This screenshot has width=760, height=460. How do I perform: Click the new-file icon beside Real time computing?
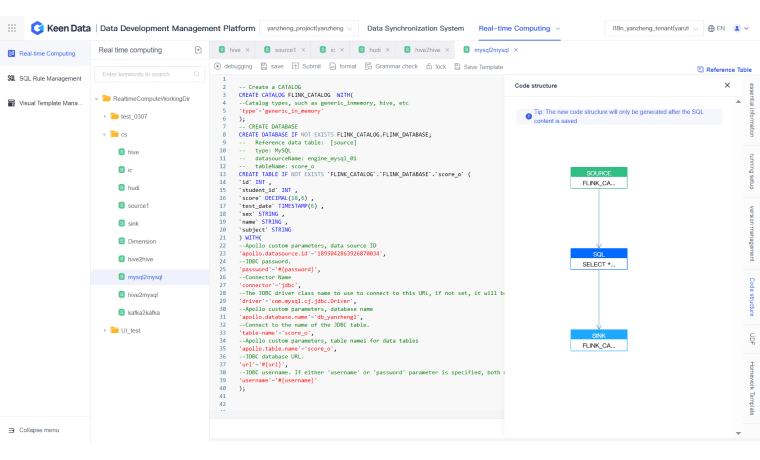(x=198, y=49)
